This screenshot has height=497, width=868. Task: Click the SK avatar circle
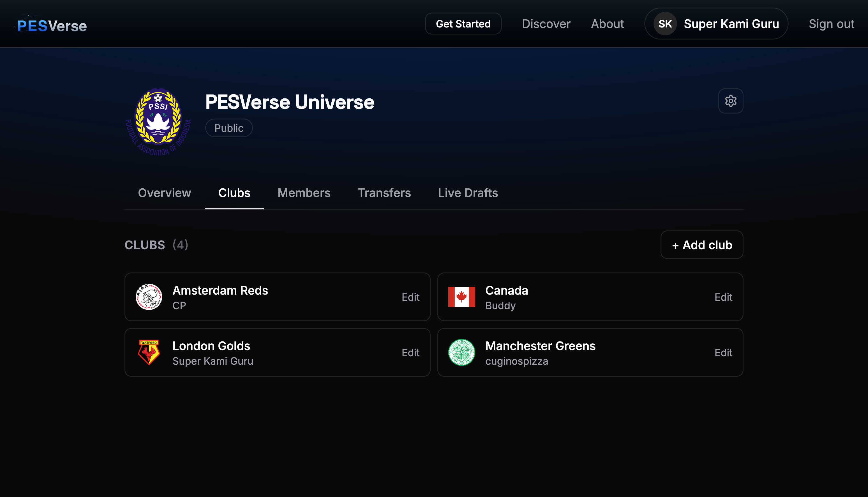(665, 24)
